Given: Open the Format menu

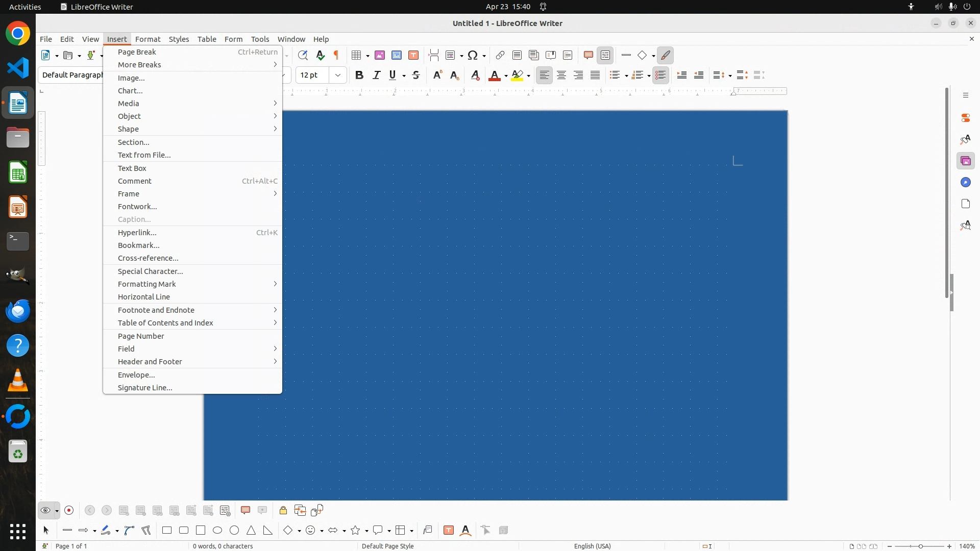Looking at the screenshot, I should (148, 39).
